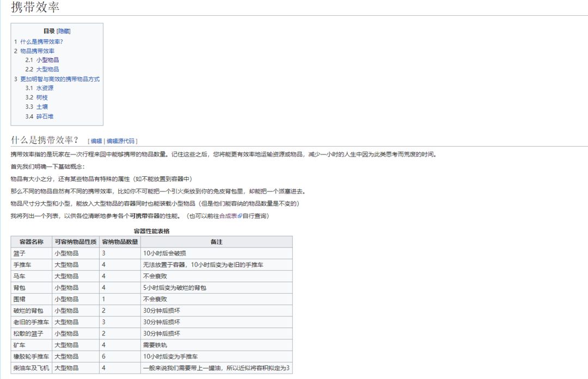The height and width of the screenshot is (379, 588).
Task: Go to section 3.3 土壤
Action: (x=42, y=107)
